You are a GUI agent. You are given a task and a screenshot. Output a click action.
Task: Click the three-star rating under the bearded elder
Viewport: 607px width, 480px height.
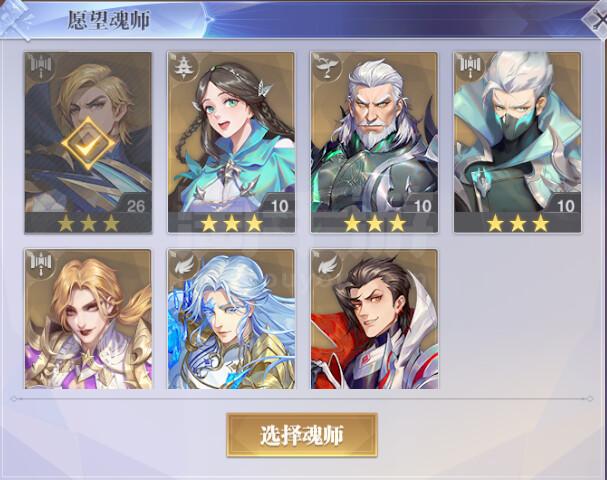[375, 223]
